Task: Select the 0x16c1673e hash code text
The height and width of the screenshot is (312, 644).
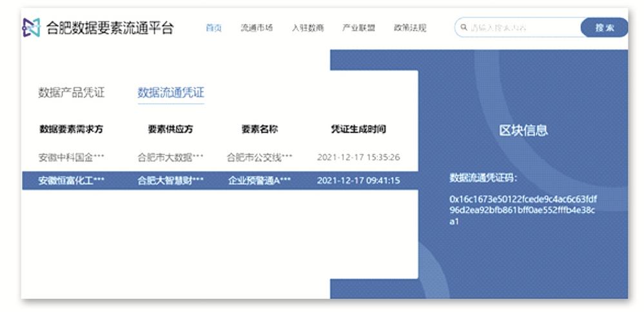Action: [523, 210]
